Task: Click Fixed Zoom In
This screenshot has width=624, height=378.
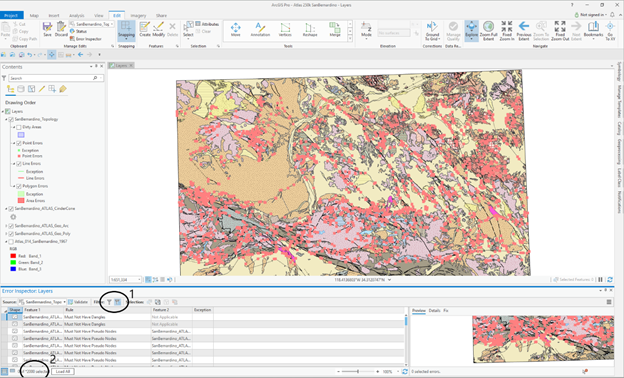Action: pyautogui.click(x=507, y=31)
